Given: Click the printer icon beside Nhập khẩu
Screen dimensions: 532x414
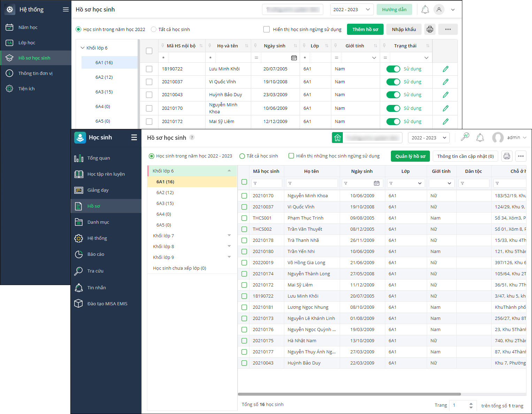Looking at the screenshot, I should (430, 29).
